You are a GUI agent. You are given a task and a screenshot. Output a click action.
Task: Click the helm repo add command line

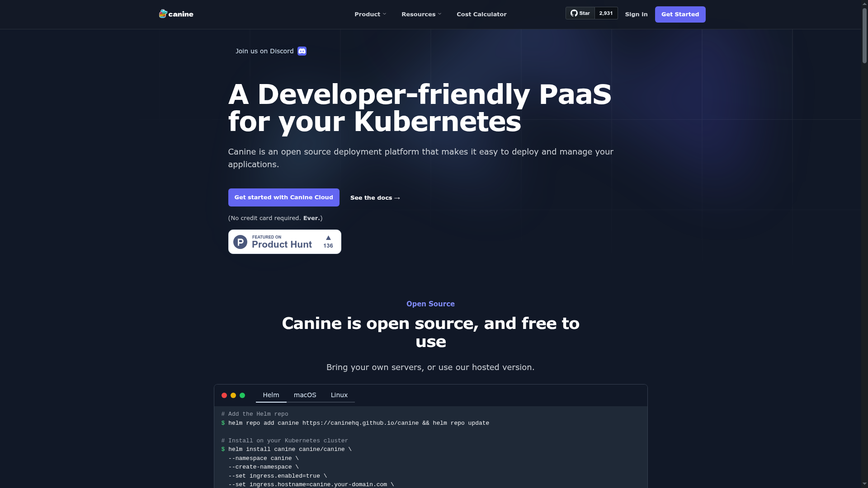pyautogui.click(x=355, y=423)
